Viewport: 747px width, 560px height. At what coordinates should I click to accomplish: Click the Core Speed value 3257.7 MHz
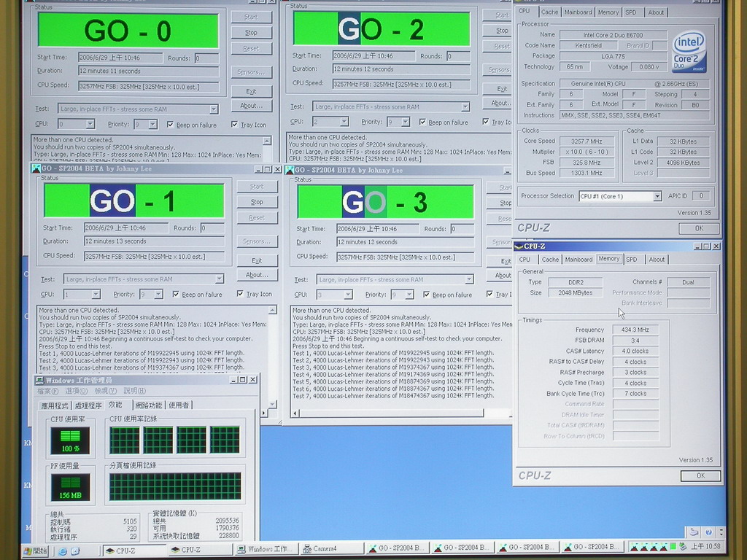(x=586, y=141)
